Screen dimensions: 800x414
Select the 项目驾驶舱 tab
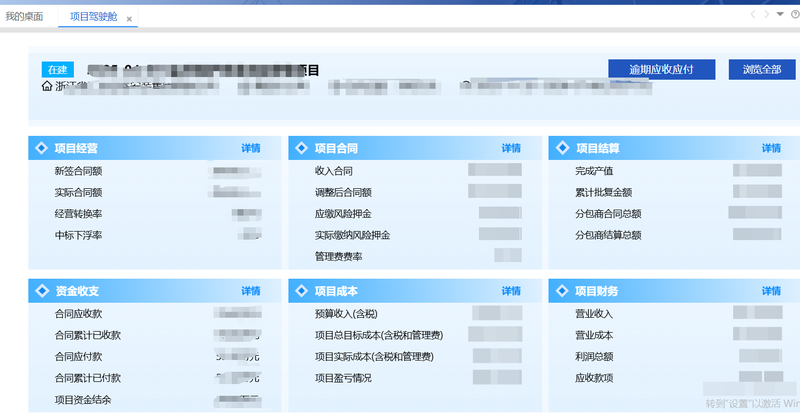93,17
